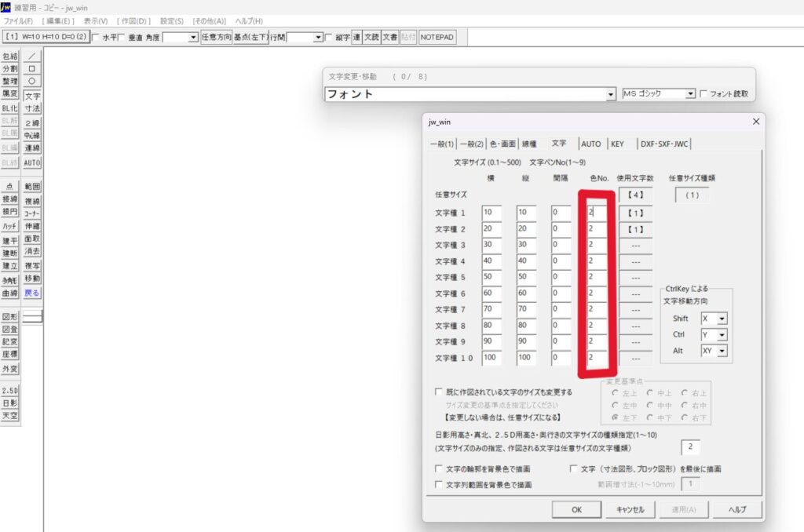Open the Shift direction dropdown
Screen dimensions: 804x532
pos(722,319)
